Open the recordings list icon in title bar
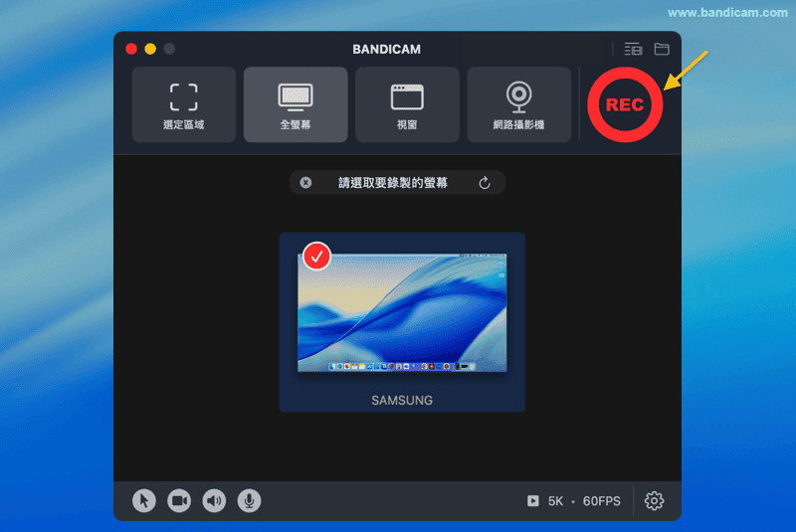Image resolution: width=796 pixels, height=532 pixels. pos(633,49)
